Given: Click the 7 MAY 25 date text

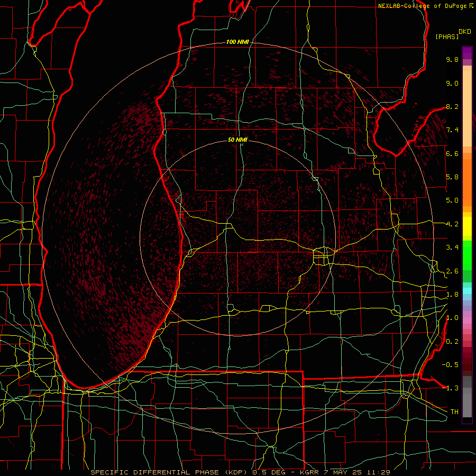Looking at the screenshot, I should (x=342, y=472).
